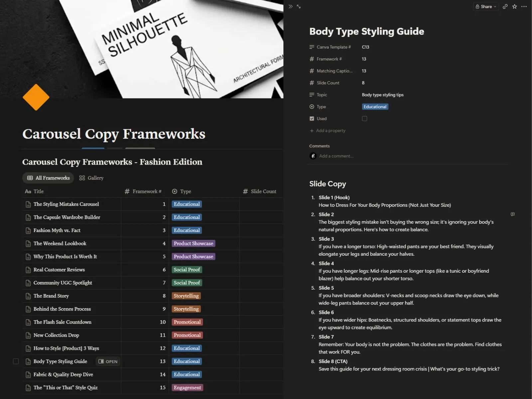Screen dimensions: 532x399
Task: Click the Framework # value 13 in side panel
Action: (364, 59)
